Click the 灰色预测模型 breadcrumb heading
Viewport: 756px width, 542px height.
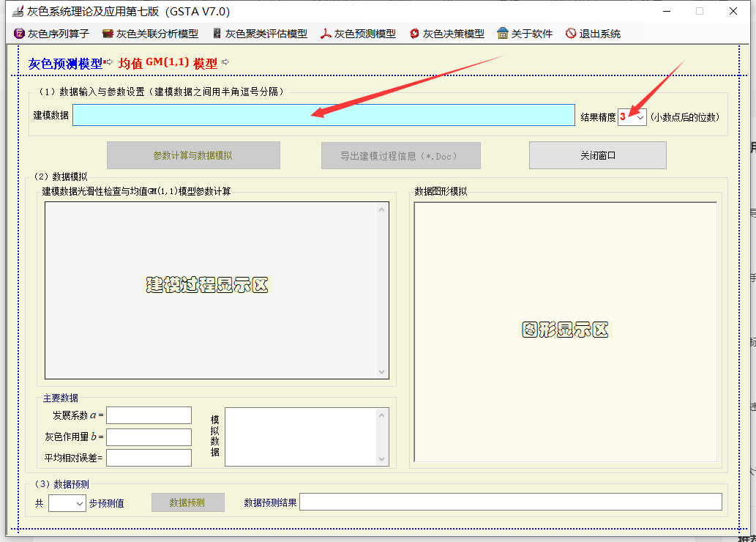click(66, 63)
